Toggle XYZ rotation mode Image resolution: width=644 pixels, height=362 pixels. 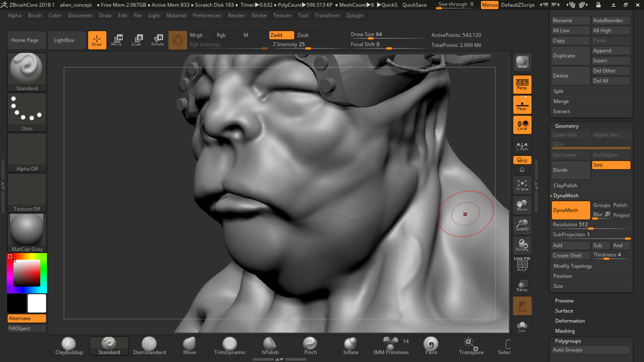522,160
